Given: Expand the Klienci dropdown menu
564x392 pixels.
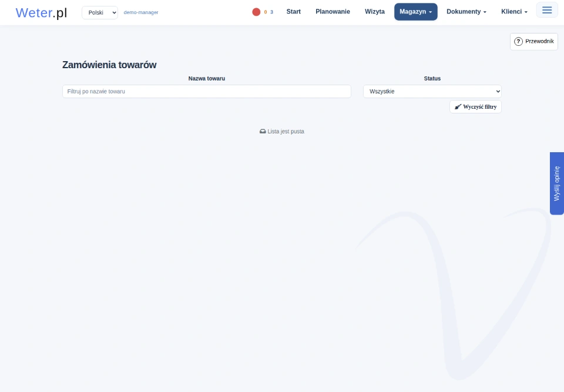Looking at the screenshot, I should click(x=515, y=12).
